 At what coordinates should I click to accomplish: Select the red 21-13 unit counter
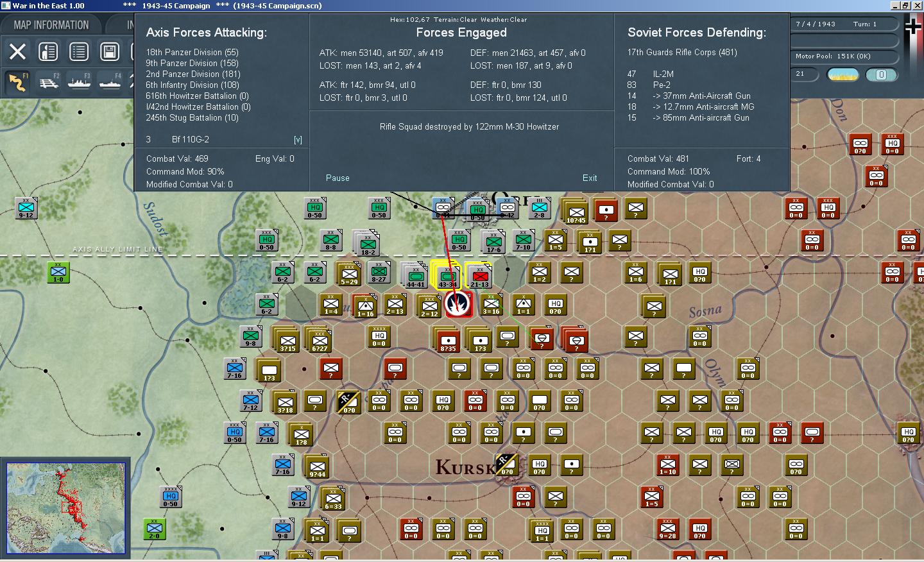[479, 276]
